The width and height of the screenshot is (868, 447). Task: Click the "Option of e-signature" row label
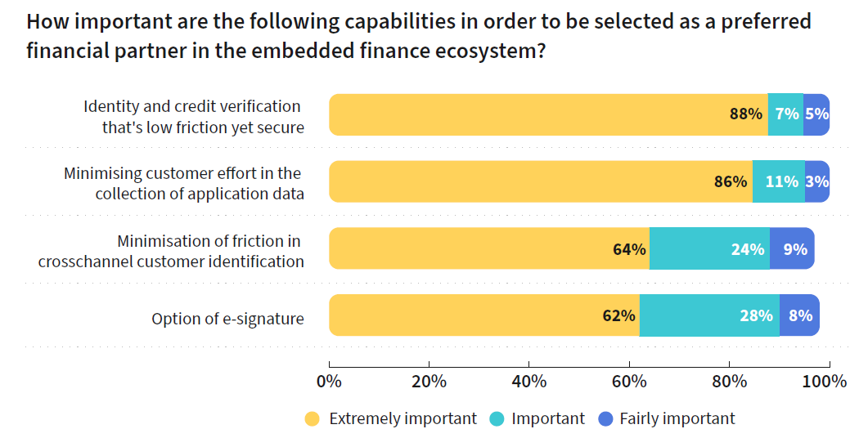(x=227, y=319)
